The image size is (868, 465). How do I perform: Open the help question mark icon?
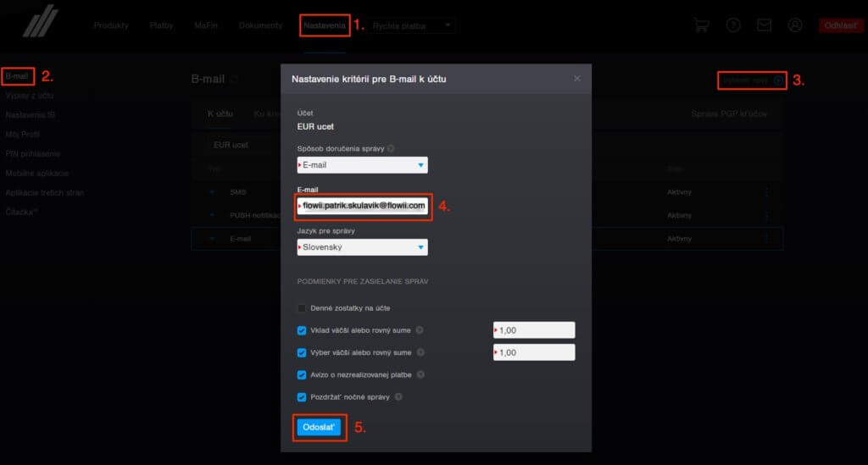pos(733,25)
